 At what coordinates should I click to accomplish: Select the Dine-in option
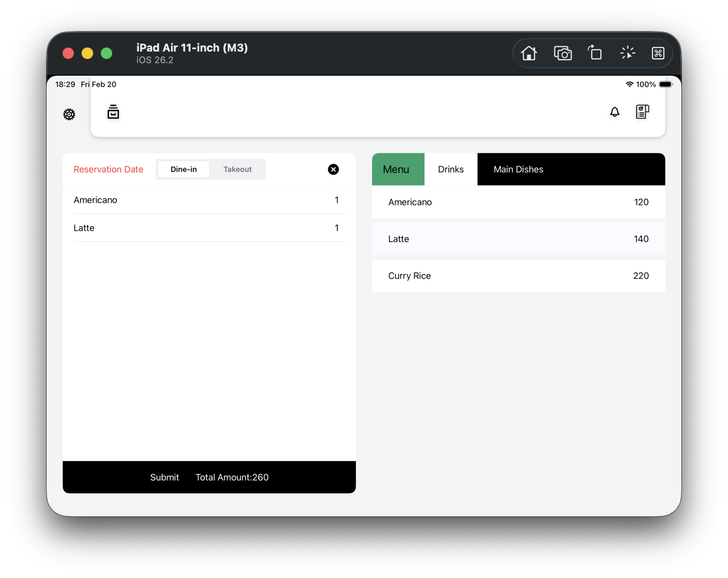pos(183,169)
